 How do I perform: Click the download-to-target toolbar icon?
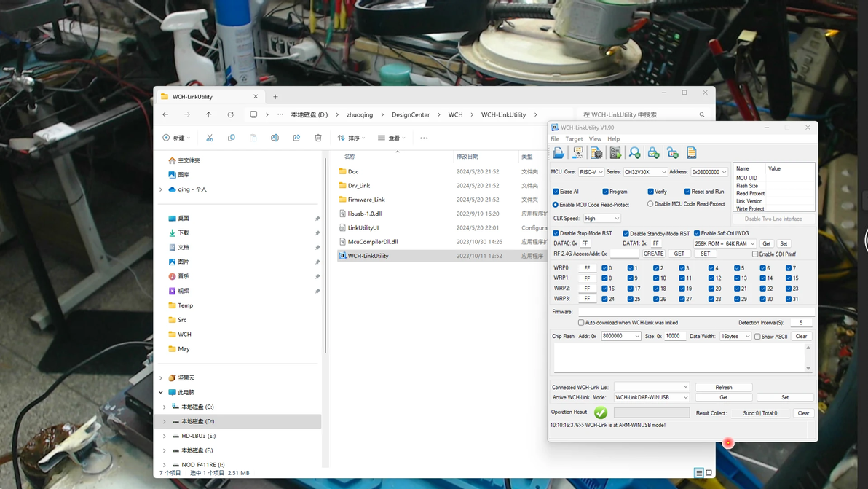tap(577, 153)
